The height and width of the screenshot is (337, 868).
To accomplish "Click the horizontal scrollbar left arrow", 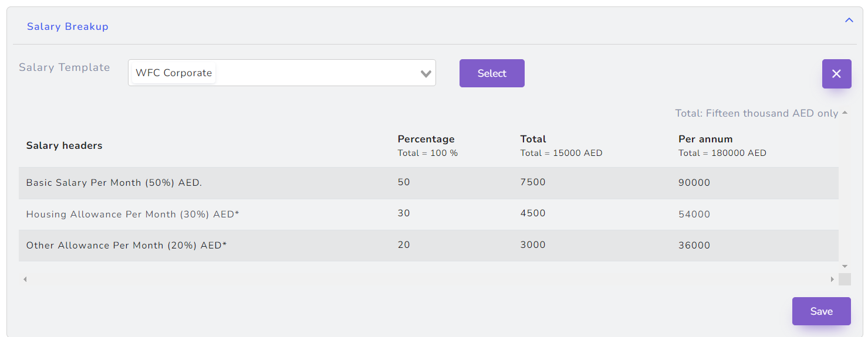I will (25, 280).
